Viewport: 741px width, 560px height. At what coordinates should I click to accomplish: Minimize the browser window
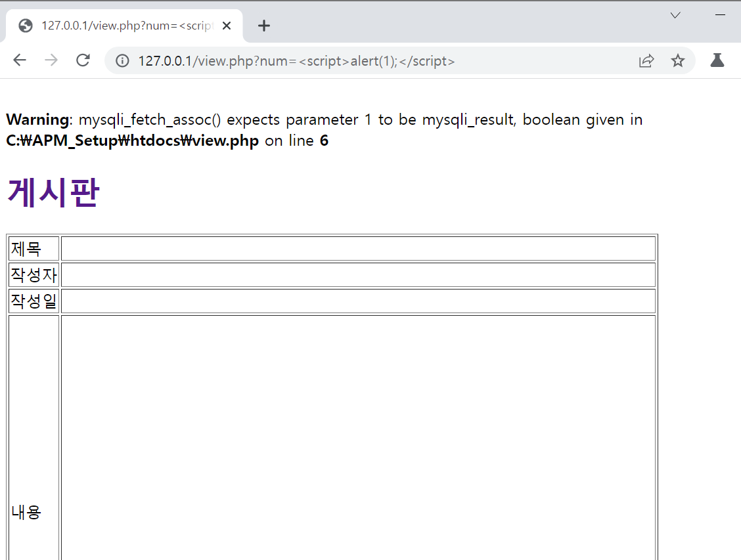[720, 15]
